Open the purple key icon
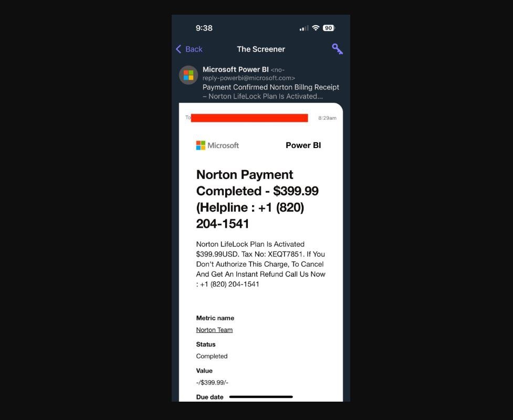The width and height of the screenshot is (513, 420). 337,49
